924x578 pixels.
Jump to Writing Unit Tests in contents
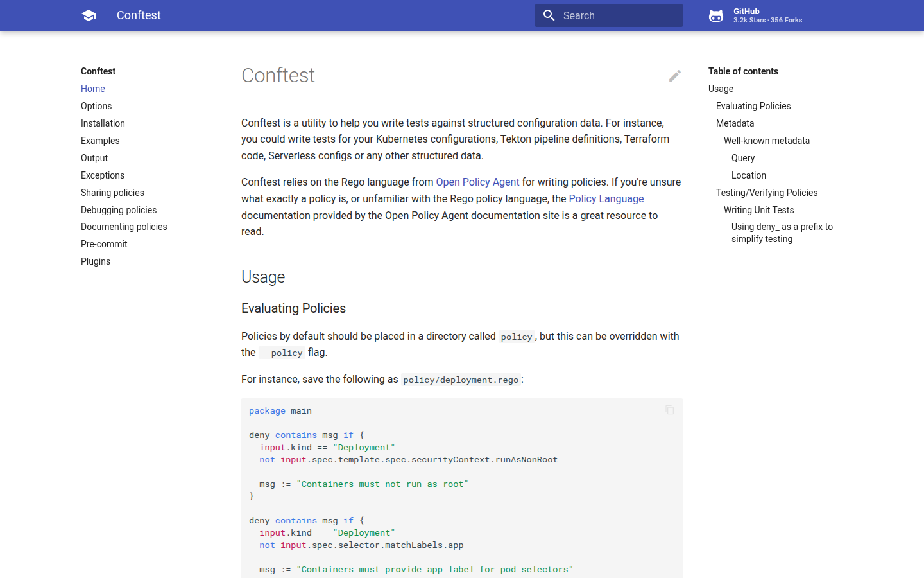(x=759, y=210)
